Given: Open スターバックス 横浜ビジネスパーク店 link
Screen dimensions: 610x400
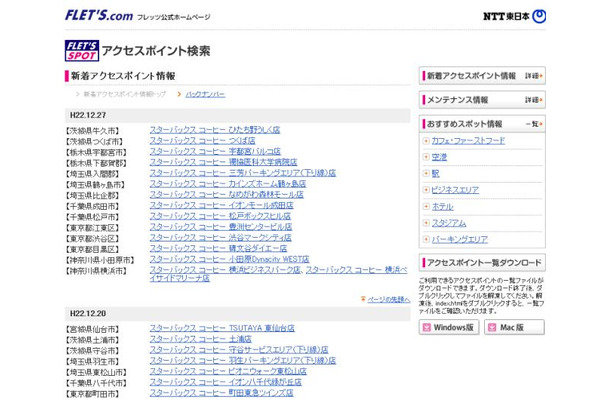Looking at the screenshot, I should tap(225, 270).
